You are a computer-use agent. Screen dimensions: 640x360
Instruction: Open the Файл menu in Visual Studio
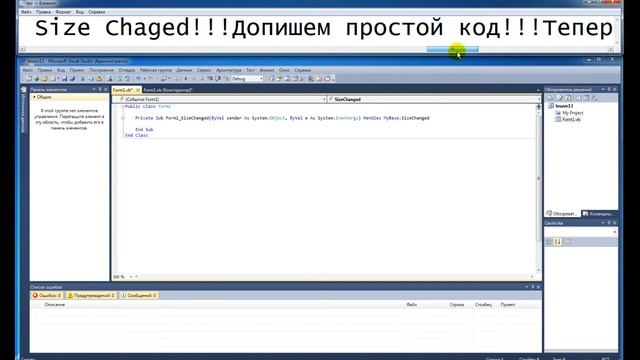[27, 70]
